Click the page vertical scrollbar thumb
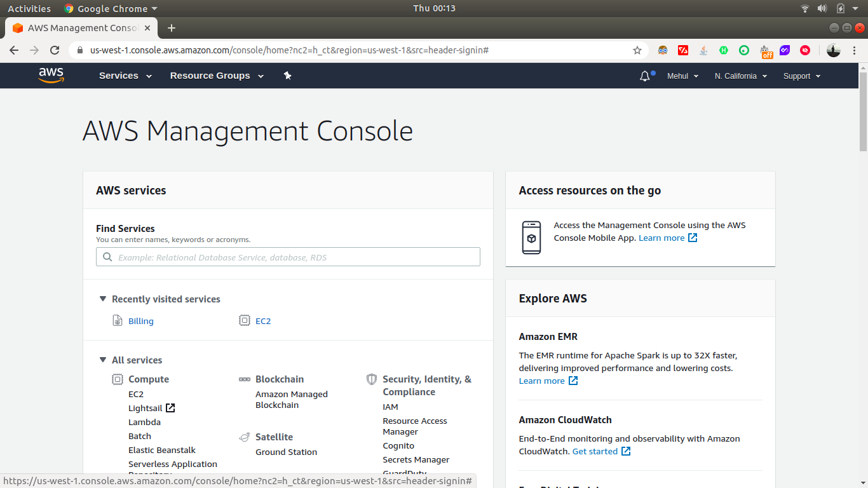 [863, 112]
